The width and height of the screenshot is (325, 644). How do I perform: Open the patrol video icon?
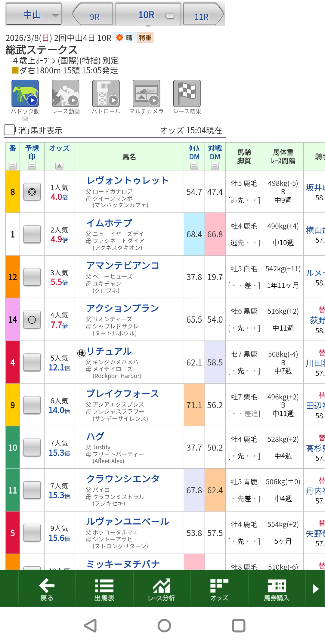106,94
